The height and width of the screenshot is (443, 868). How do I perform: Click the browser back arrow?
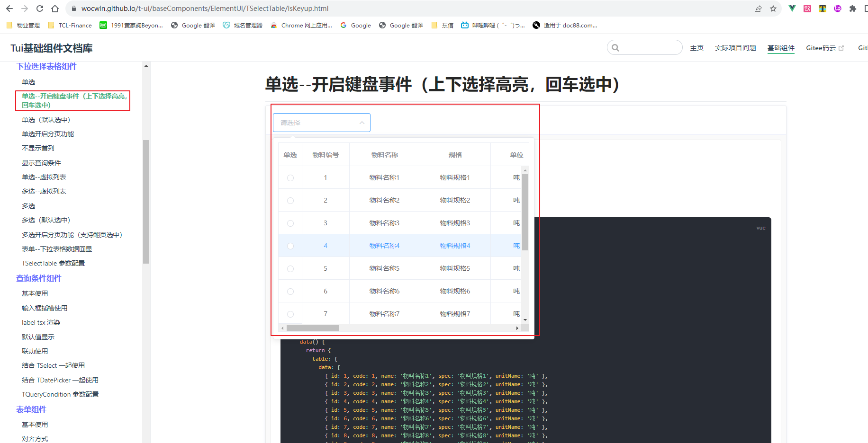[x=9, y=9]
